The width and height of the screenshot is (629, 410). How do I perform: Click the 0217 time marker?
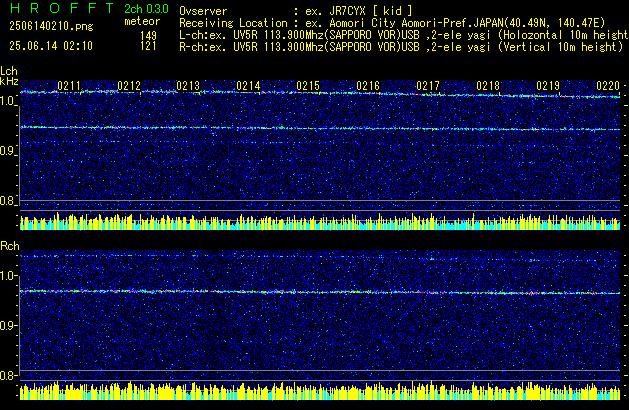(428, 86)
